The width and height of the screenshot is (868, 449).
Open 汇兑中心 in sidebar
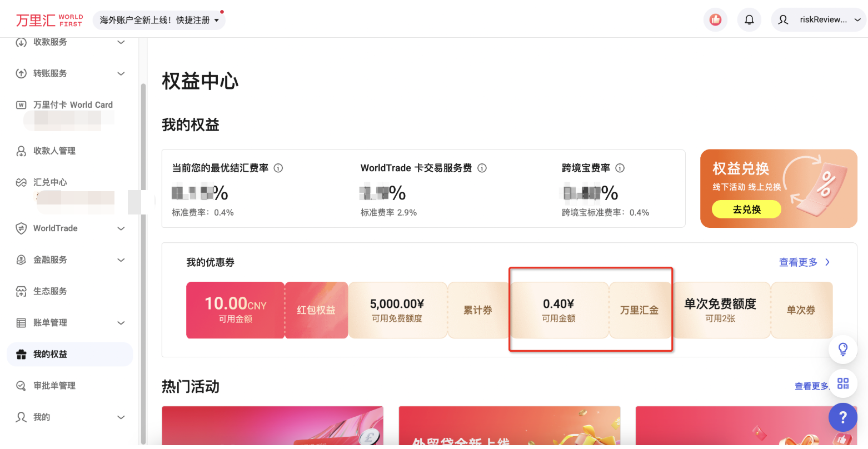[x=69, y=182]
